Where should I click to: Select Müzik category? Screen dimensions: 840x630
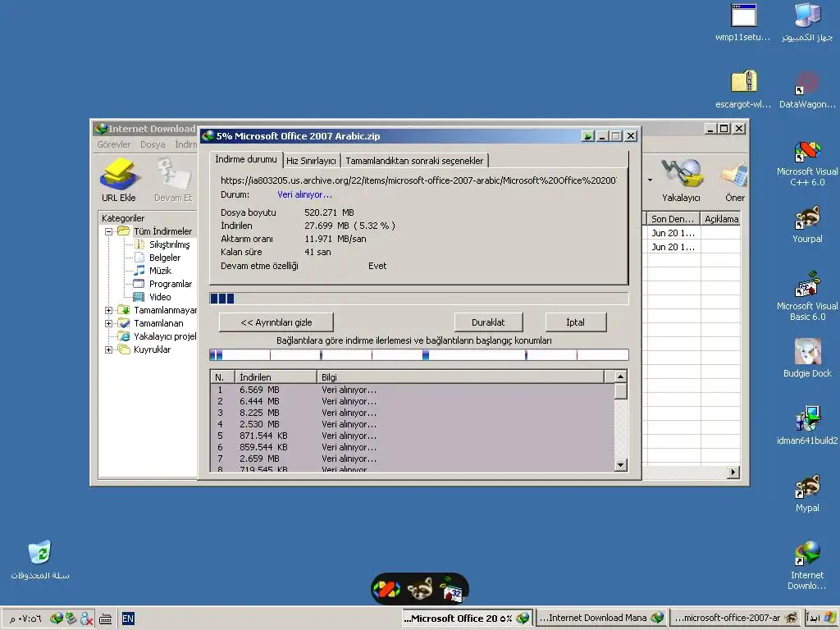pyautogui.click(x=160, y=271)
